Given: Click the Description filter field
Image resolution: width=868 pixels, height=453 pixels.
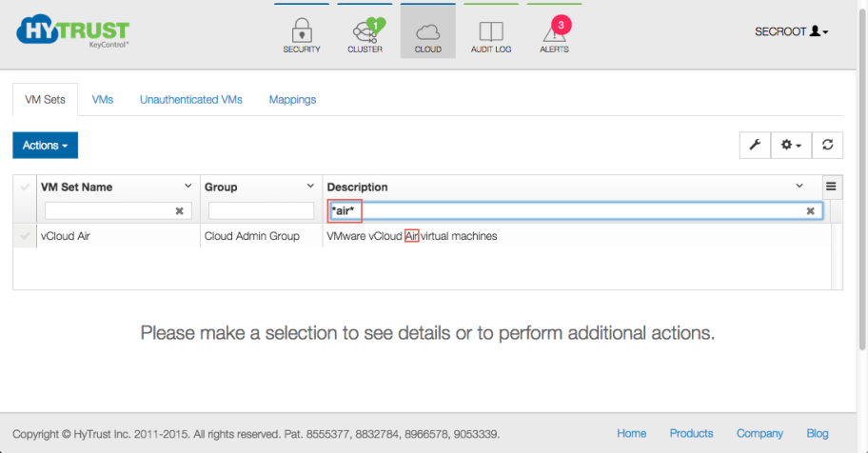Looking at the screenshot, I should 575,211.
